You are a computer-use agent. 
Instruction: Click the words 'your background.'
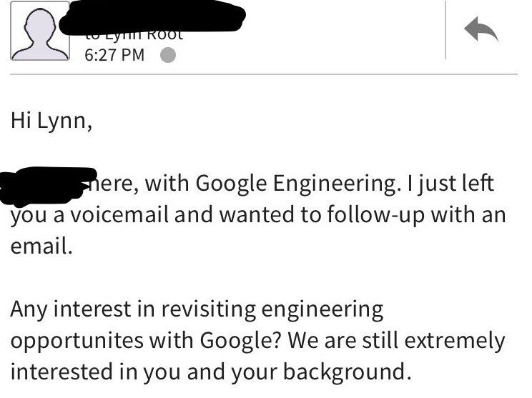[349, 373]
